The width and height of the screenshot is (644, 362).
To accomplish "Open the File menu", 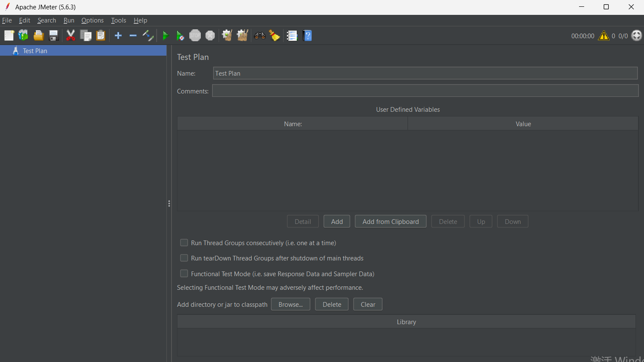I will coord(7,20).
